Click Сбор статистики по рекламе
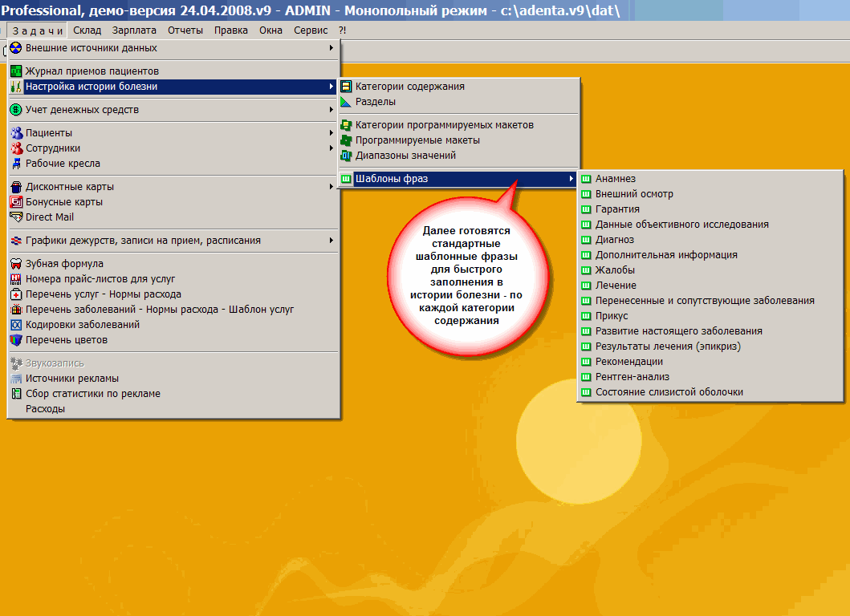This screenshot has width=850, height=616. point(92,394)
